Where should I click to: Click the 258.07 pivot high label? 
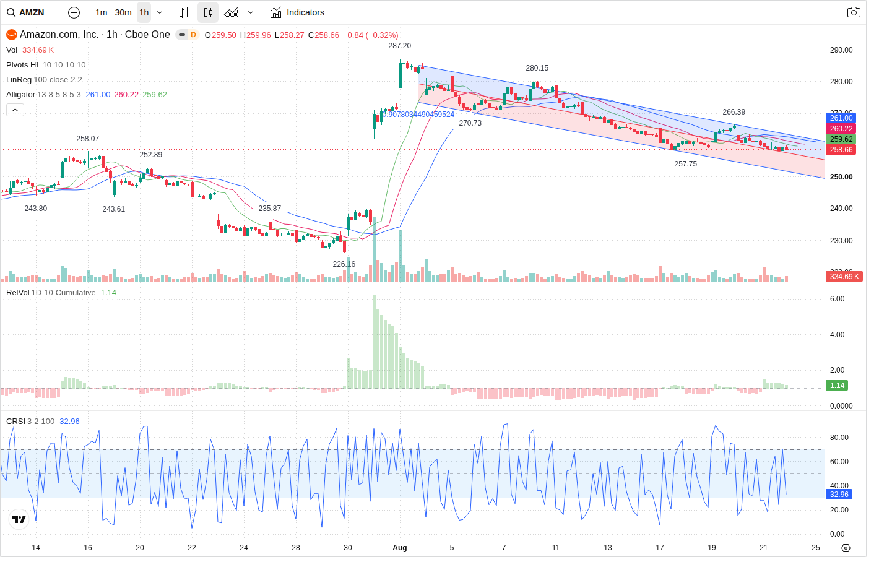[88, 139]
